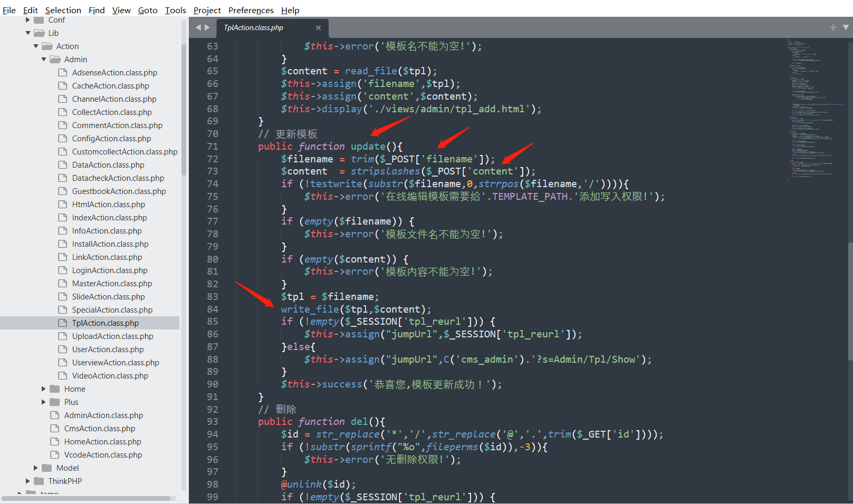Viewport: 853px width, 504px height.
Task: Click the Home folder icon
Action: (54, 389)
